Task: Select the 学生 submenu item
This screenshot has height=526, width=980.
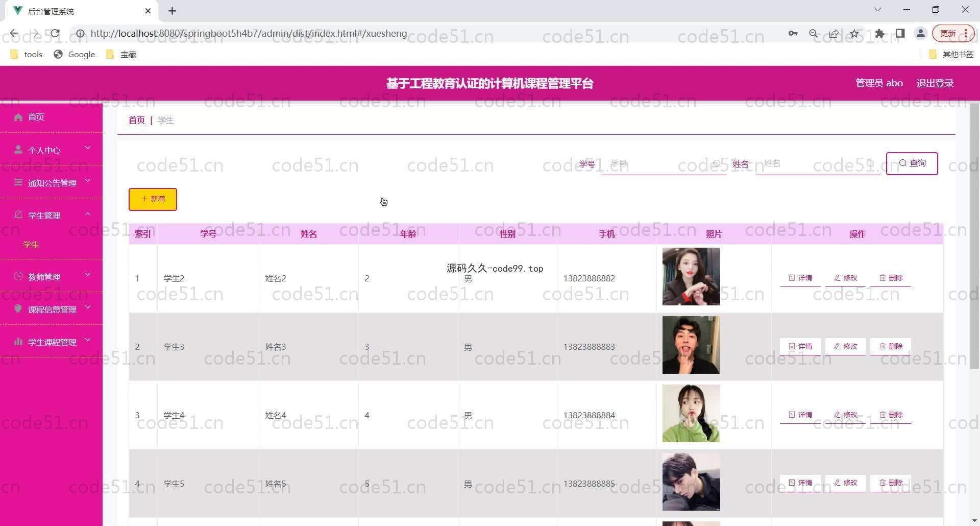Action: [x=31, y=245]
